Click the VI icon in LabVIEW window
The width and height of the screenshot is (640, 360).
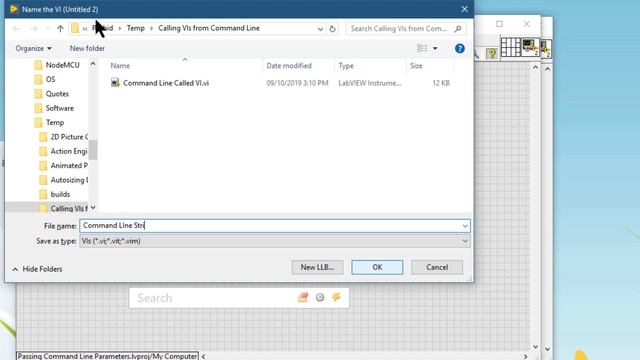[x=530, y=47]
